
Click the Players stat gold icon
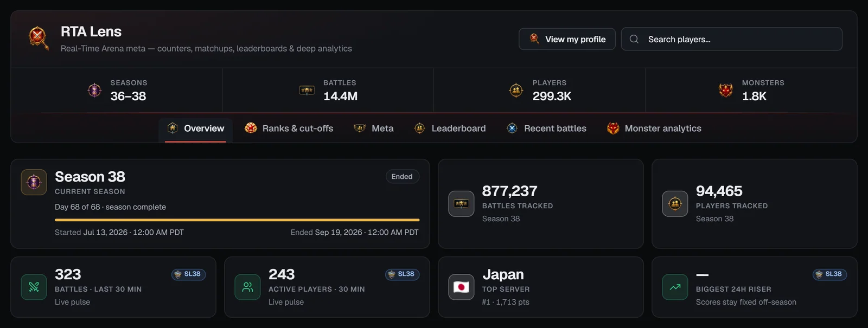[x=516, y=90]
